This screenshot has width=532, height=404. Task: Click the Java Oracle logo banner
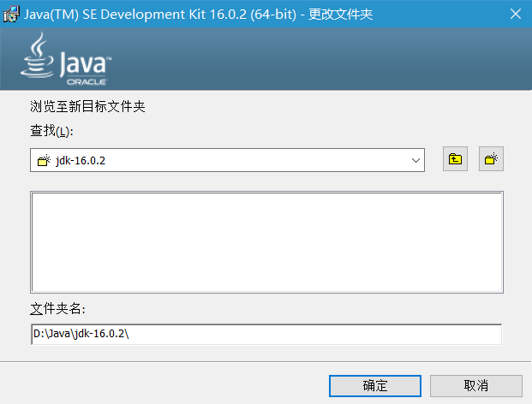click(x=66, y=59)
